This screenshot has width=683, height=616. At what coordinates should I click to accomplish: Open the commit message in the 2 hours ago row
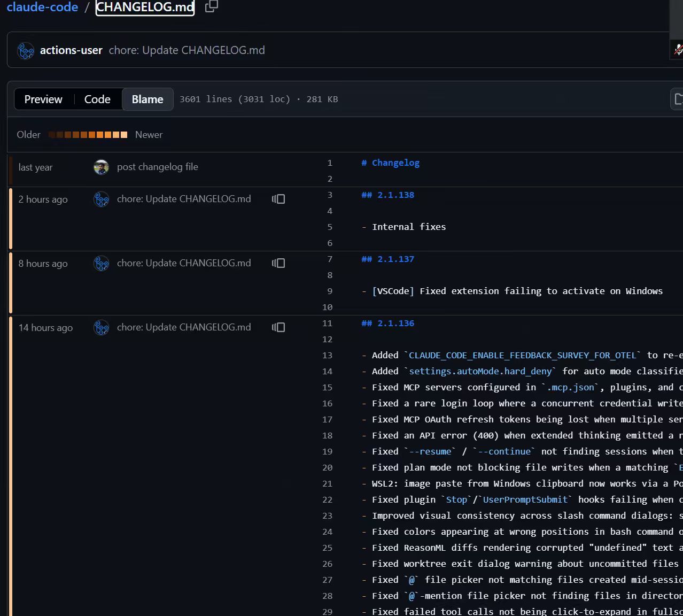coord(184,199)
